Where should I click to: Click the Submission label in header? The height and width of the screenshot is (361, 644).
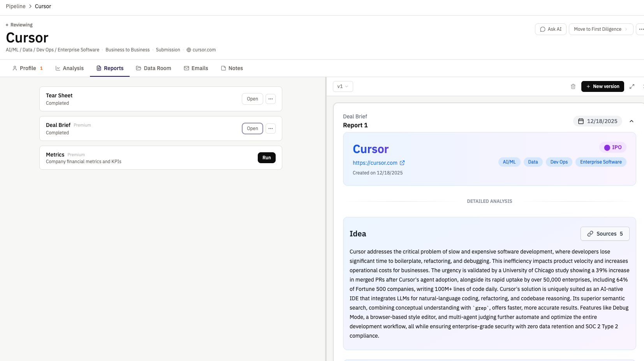point(168,50)
